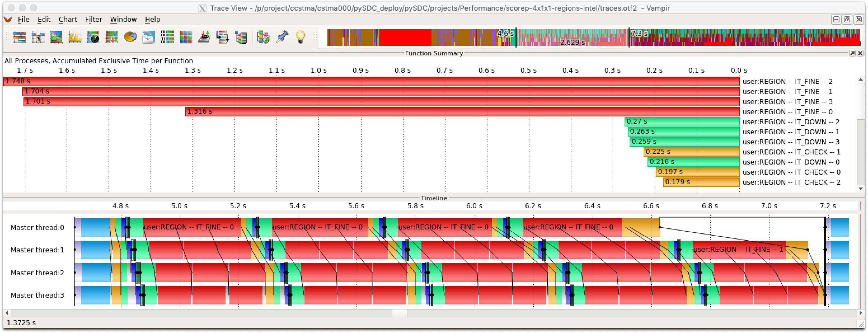Open the Function Summary pie chart icon
868x333 pixels.
point(130,37)
